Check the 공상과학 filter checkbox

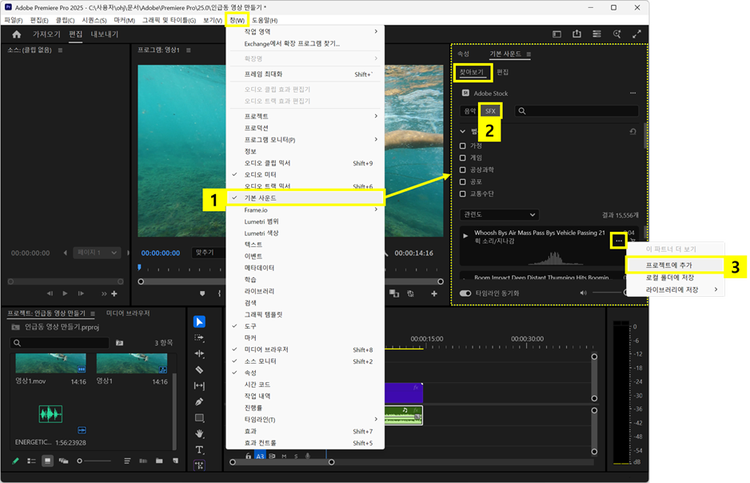tap(463, 170)
